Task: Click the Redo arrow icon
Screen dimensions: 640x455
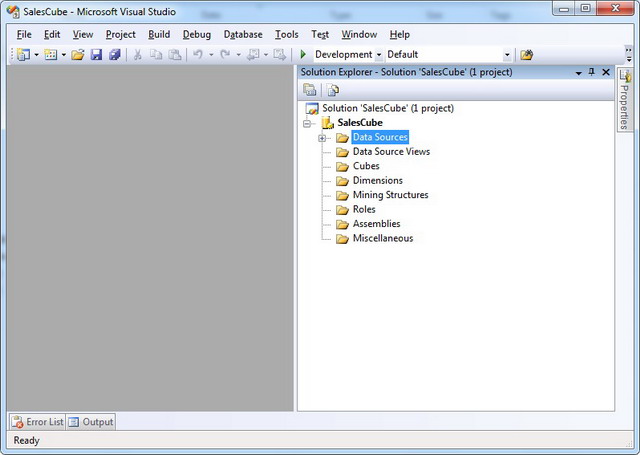Action: click(225, 54)
